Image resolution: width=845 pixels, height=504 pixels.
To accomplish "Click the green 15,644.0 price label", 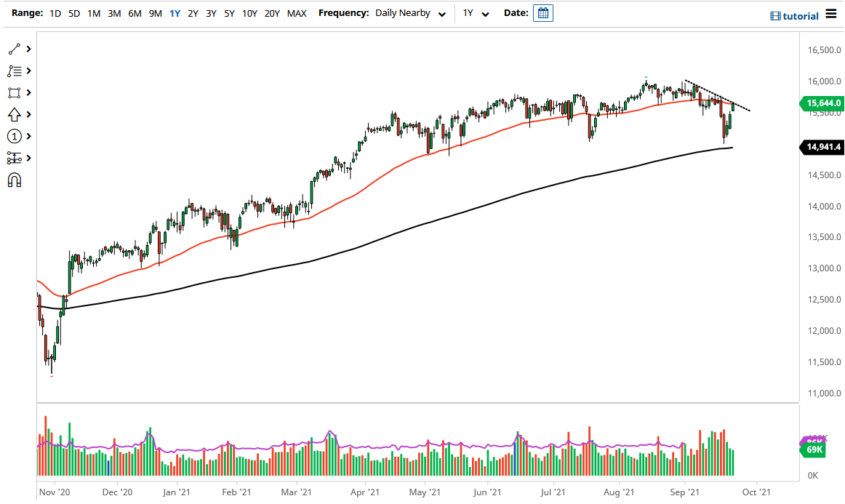I will [x=822, y=104].
